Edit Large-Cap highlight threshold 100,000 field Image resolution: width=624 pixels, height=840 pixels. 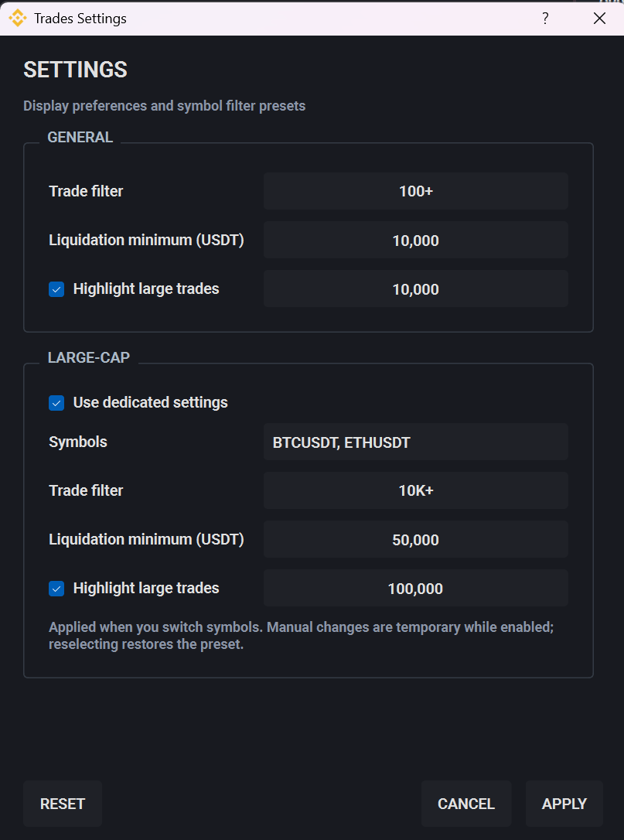[x=416, y=588]
